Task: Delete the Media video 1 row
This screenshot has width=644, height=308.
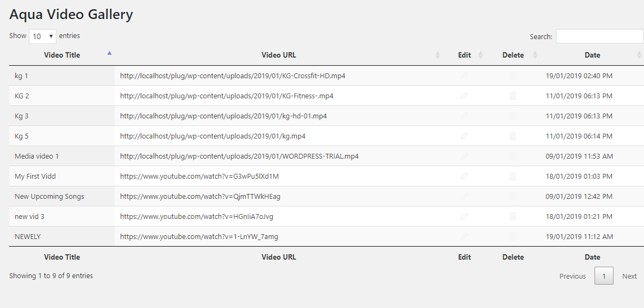Action: point(512,156)
